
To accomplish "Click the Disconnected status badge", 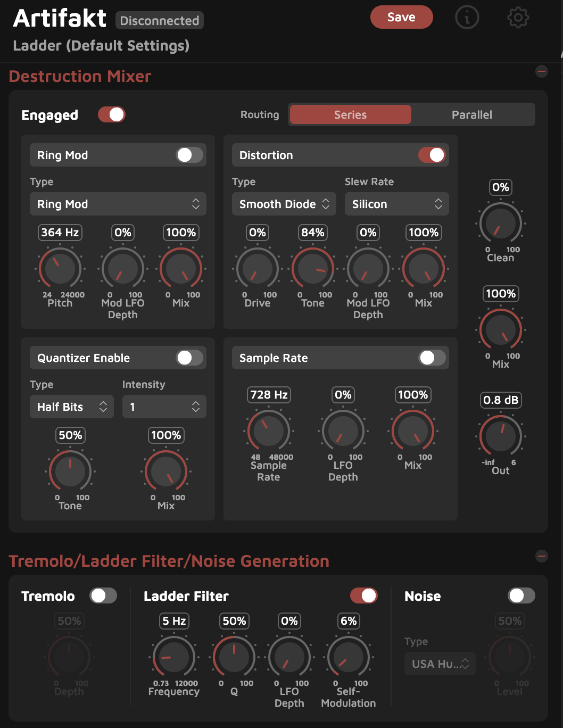I will [160, 21].
